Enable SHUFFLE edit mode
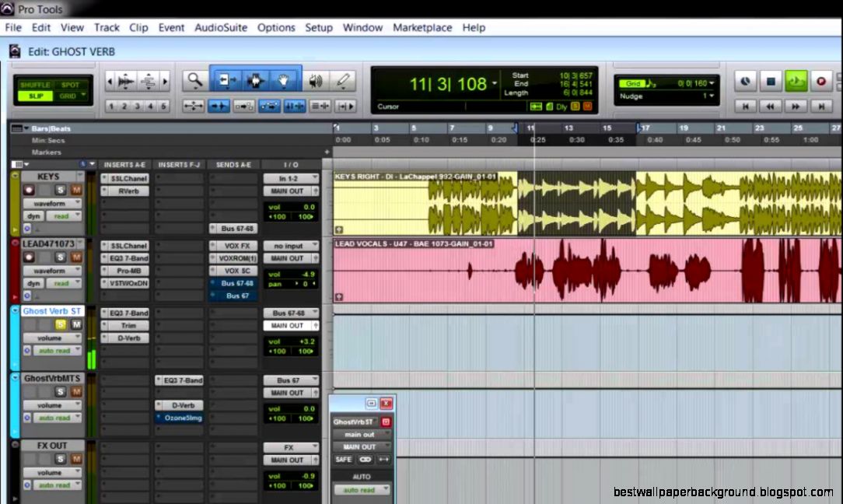 (35, 85)
